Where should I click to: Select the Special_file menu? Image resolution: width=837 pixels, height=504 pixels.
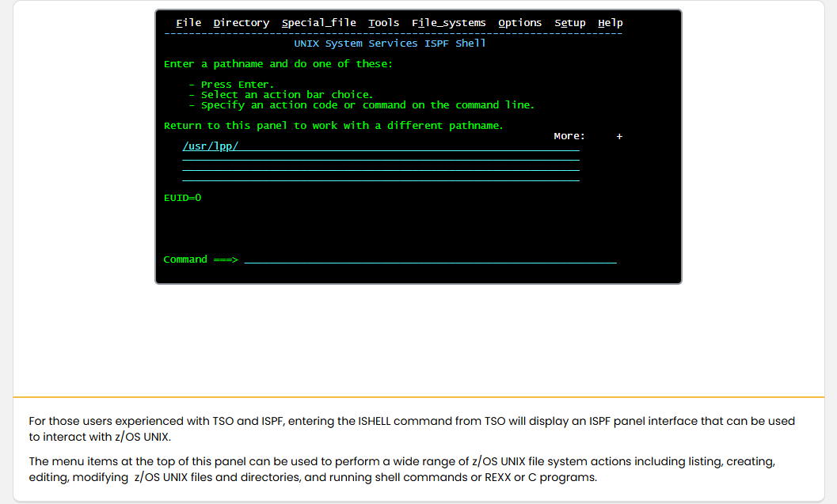click(x=318, y=23)
